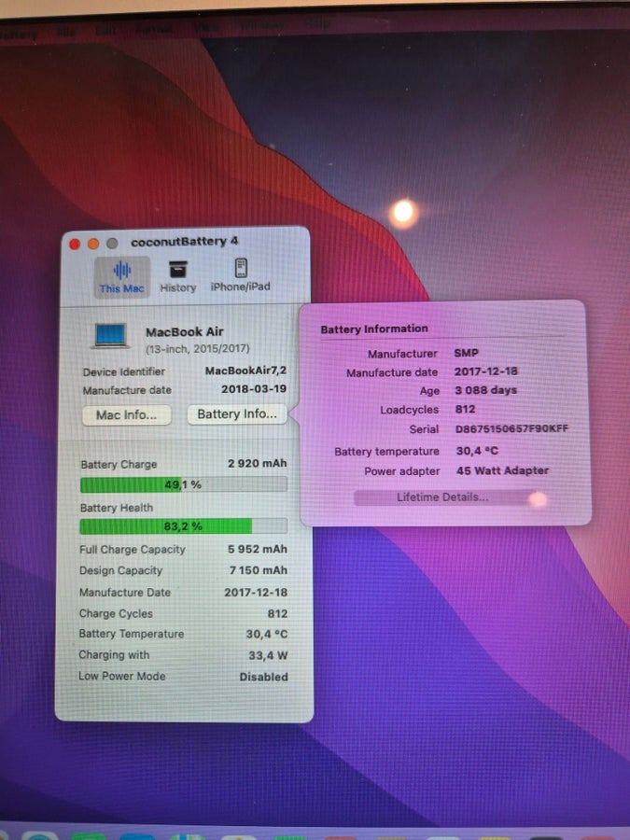Click the 2017-12-18 date in main window
The width and height of the screenshot is (630, 840).
(x=256, y=593)
